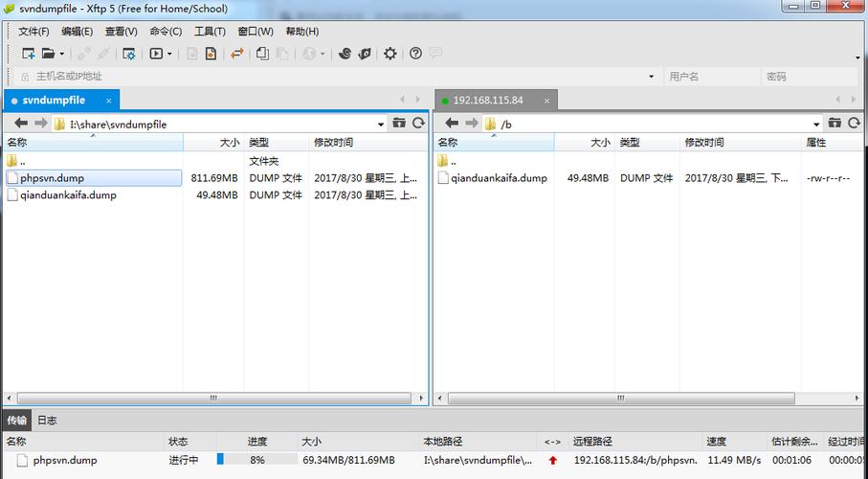The height and width of the screenshot is (479, 868).
Task: Go forward in remote pane navigation
Action: (471, 123)
